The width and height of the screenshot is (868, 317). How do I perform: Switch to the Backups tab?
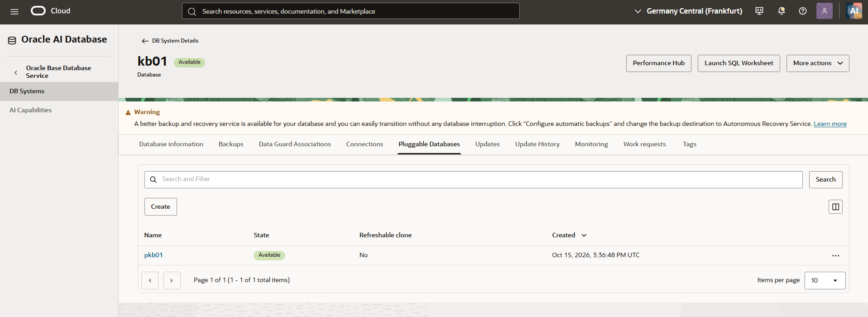[231, 144]
